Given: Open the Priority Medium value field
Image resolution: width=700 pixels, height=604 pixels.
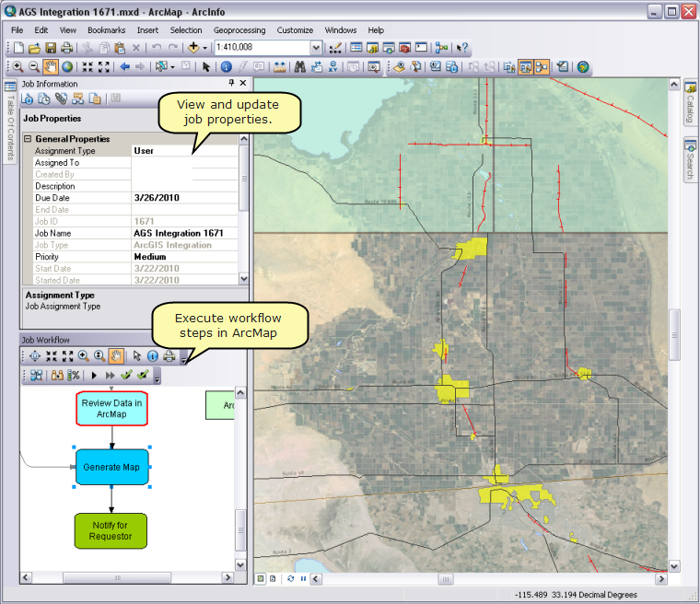Looking at the screenshot, I should 185,257.
